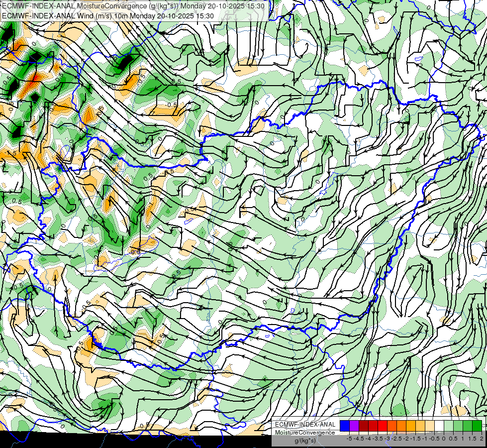The width and height of the screenshot is (487, 448).
Task: Pick the dark maroon swatch -4.5 to -4
Action: point(364,426)
